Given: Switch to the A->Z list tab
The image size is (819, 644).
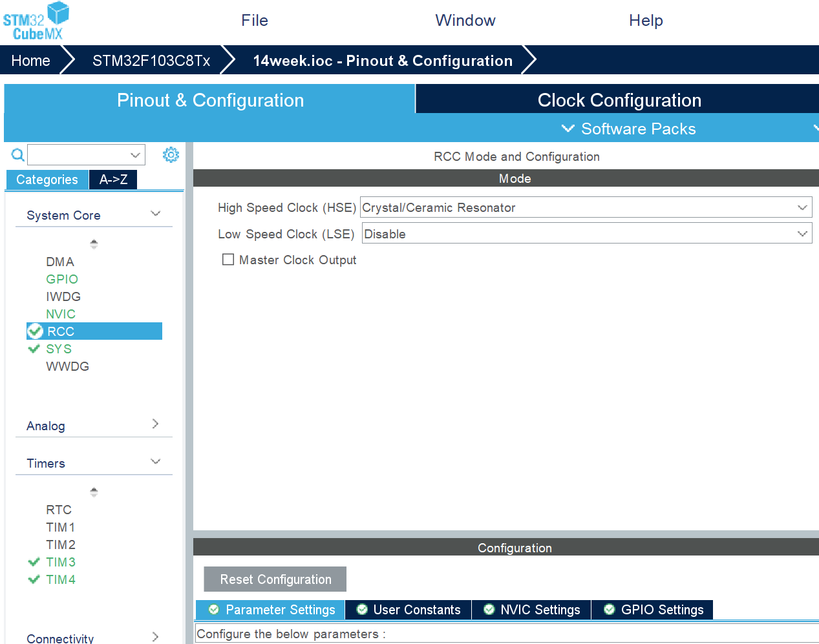Looking at the screenshot, I should (x=113, y=180).
